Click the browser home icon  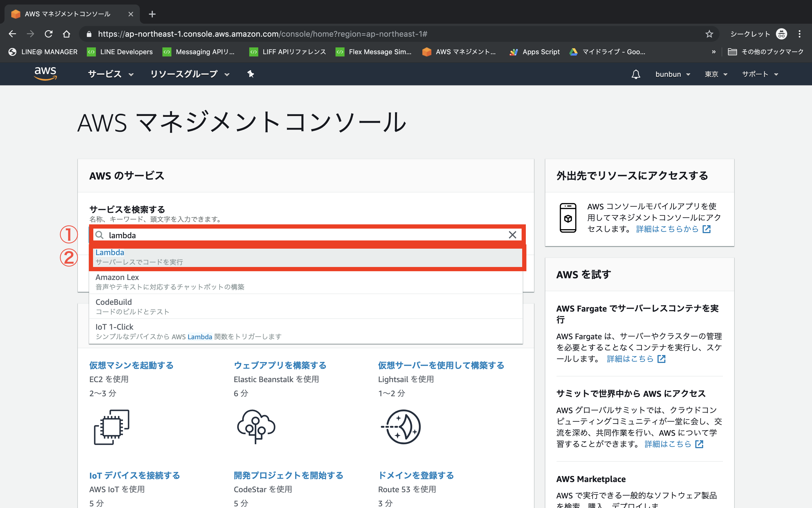click(67, 34)
